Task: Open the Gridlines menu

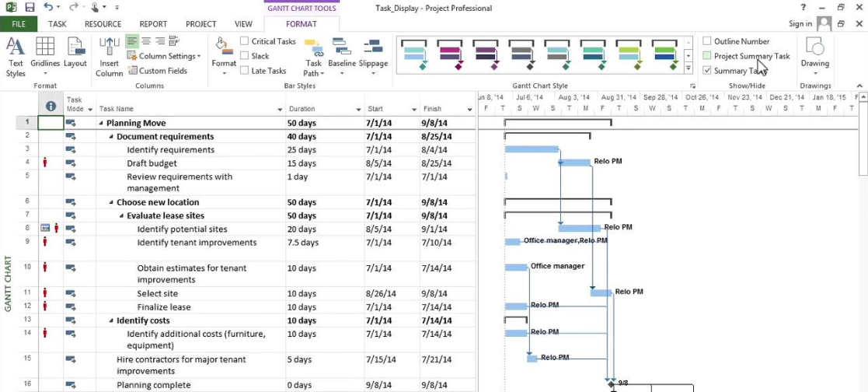Action: tap(45, 57)
